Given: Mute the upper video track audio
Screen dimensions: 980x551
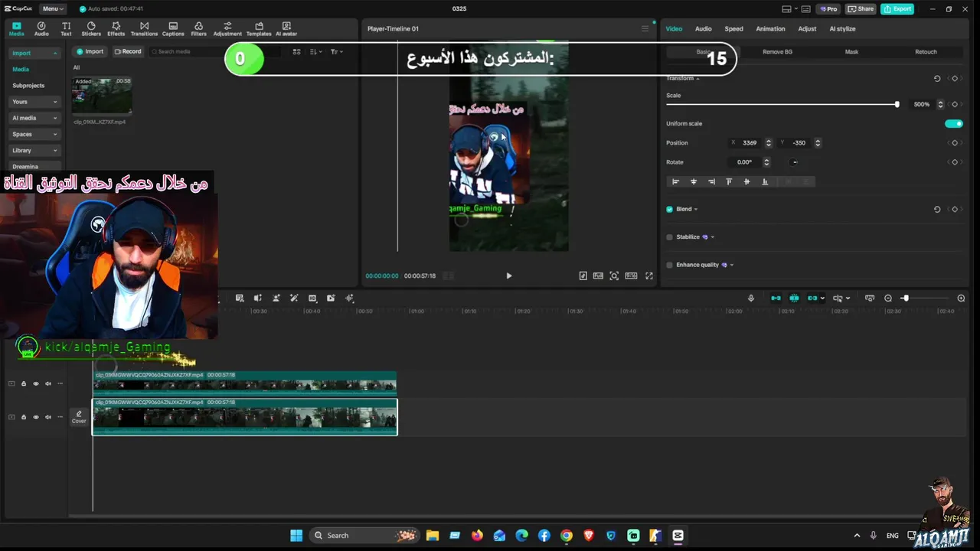Looking at the screenshot, I should point(48,383).
